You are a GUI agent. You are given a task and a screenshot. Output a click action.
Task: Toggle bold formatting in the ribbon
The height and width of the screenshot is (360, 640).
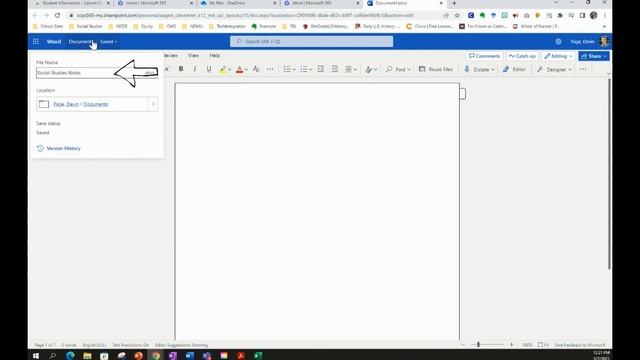tap(181, 69)
